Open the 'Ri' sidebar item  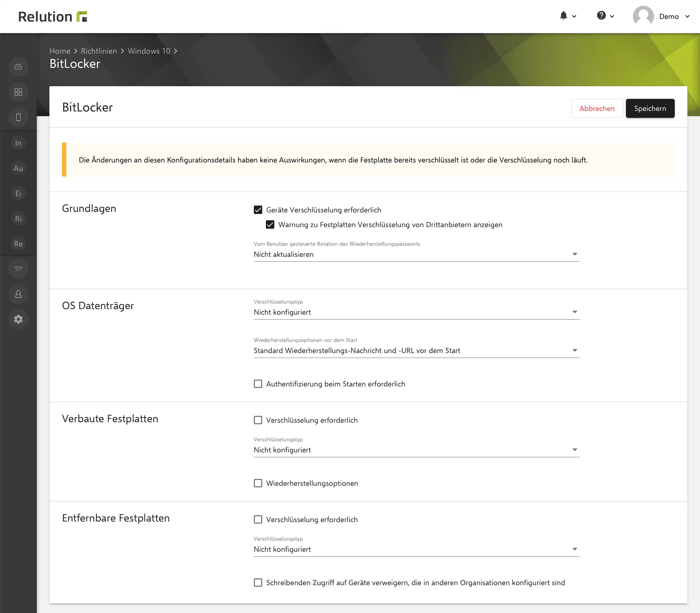[18, 219]
